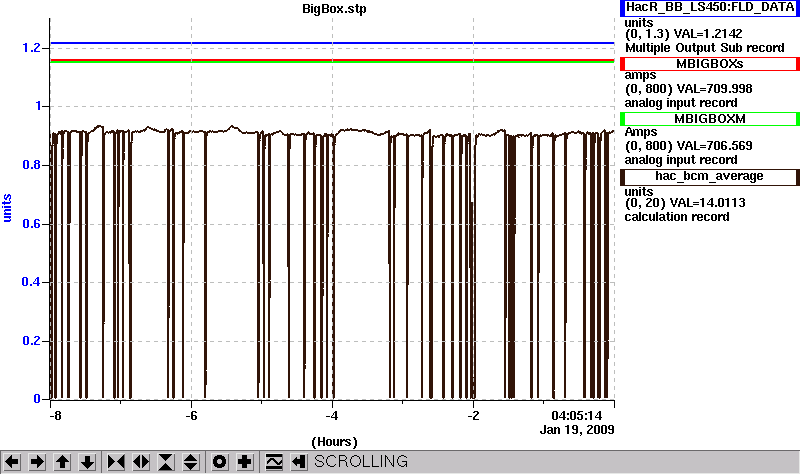
Task: Click the -4 hour tick label
Action: click(332, 416)
